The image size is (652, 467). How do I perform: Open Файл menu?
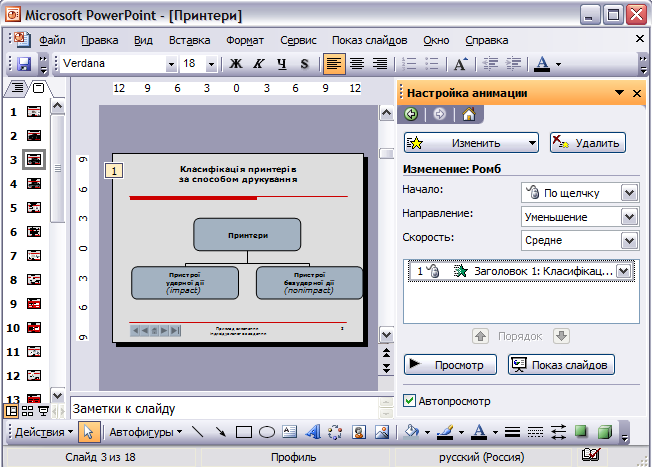coord(52,40)
